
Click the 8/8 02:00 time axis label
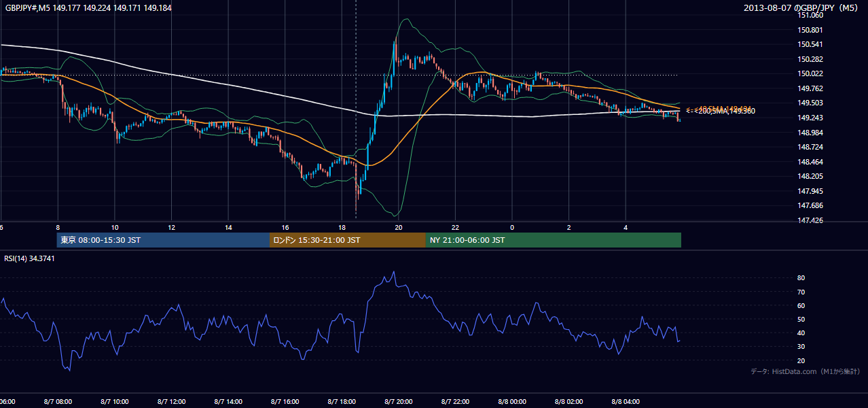coord(569,402)
